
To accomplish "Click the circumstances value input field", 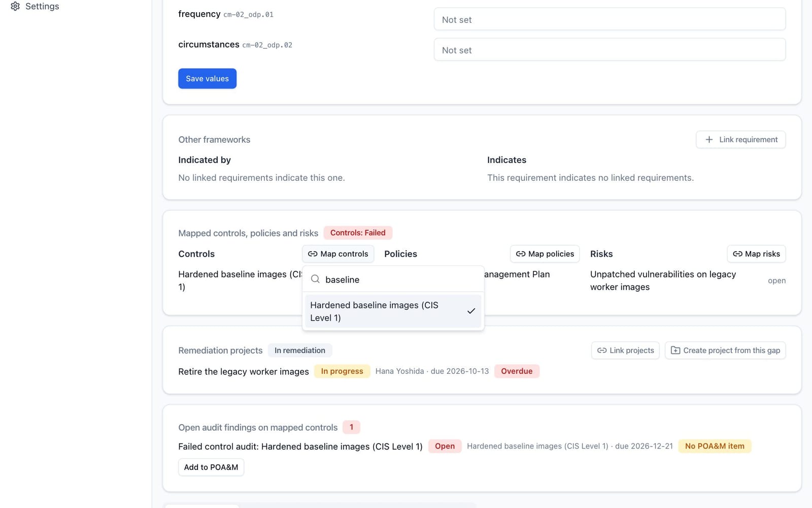I will pos(610,50).
